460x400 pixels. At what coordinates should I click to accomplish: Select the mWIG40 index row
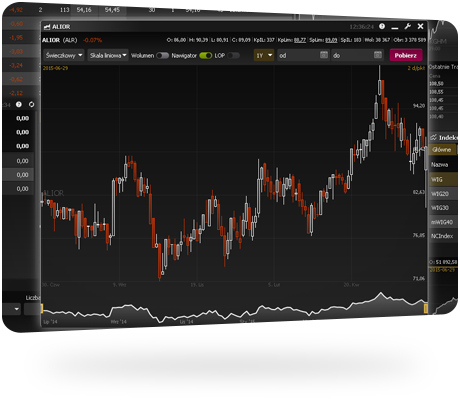pos(443,222)
